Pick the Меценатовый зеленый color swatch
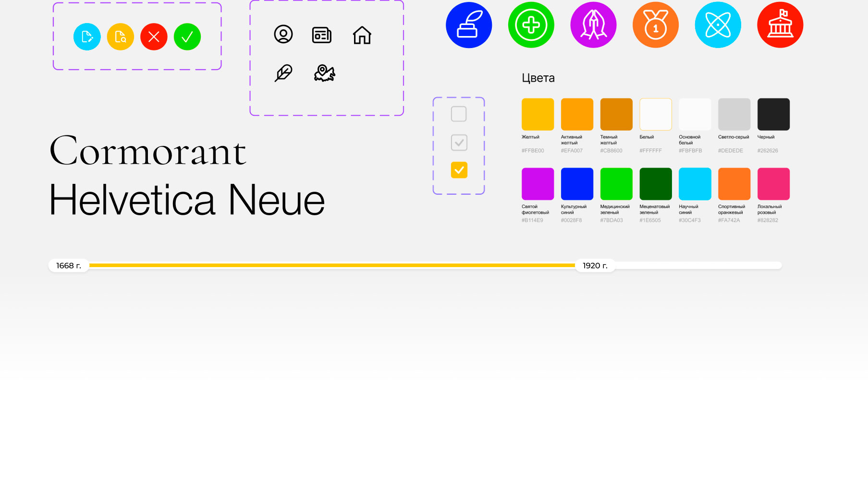The width and height of the screenshot is (868, 503). pos(656,184)
